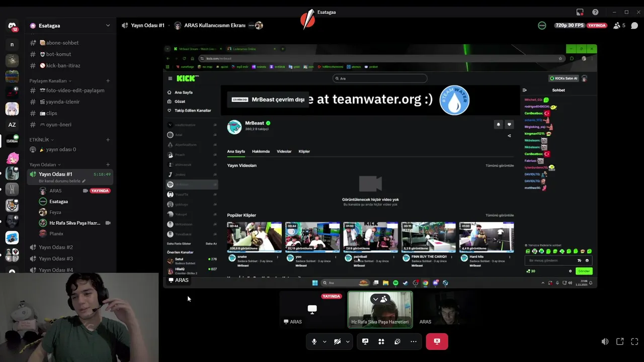Click the Kick search field labeled Ara

380,78
